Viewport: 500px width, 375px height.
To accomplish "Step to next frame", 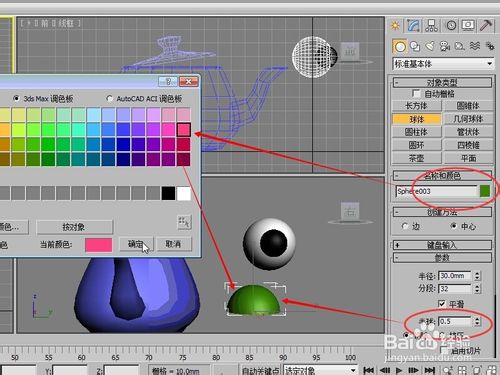I will click(413, 370).
